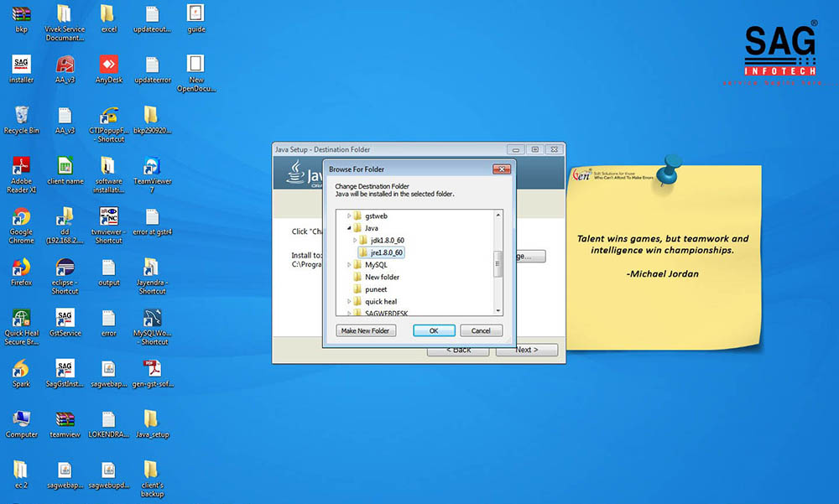The width and height of the screenshot is (839, 504).
Task: Expand the gstweb folder node
Action: pyautogui.click(x=350, y=216)
